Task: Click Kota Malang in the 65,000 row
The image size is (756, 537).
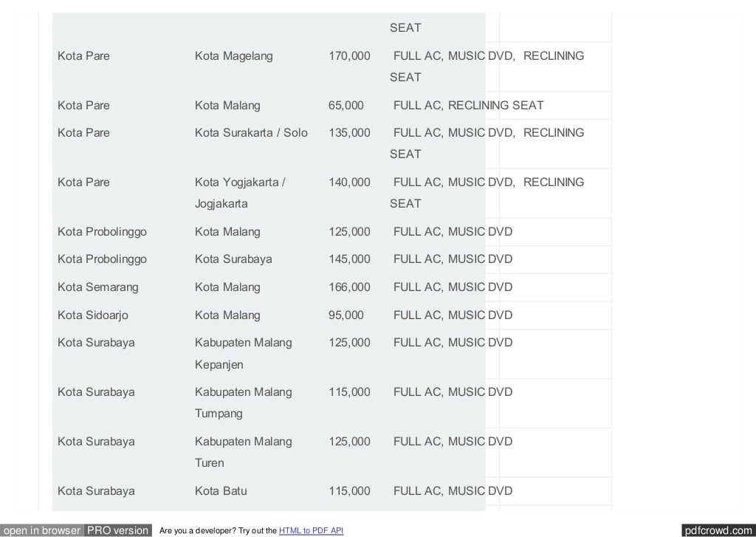Action: pos(227,106)
